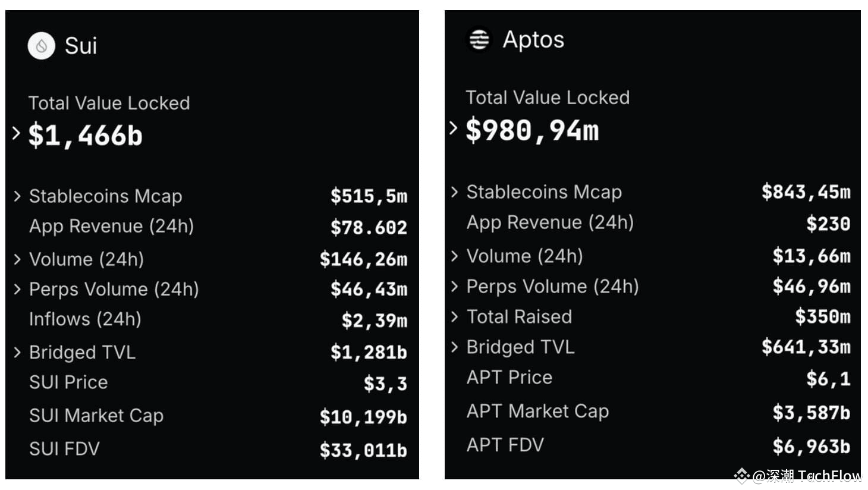The width and height of the screenshot is (868, 490).
Task: Click the App Revenue (24h) row
Action: 111,227
